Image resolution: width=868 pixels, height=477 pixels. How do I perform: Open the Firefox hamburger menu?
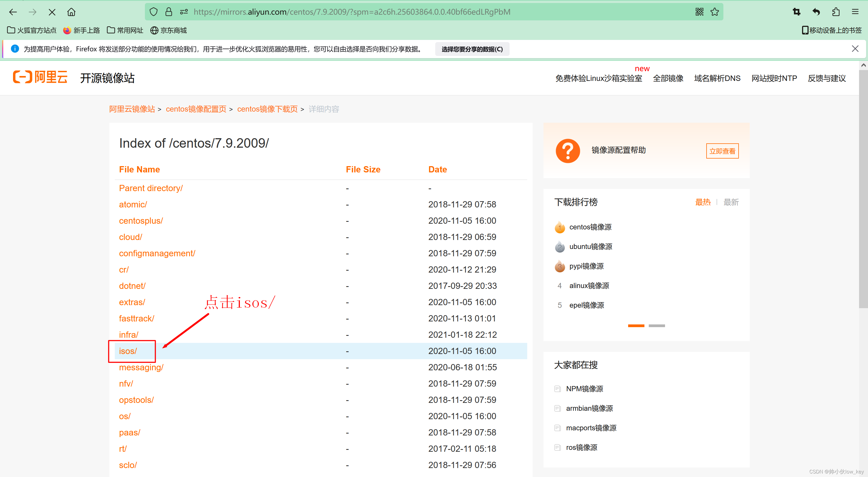tap(855, 12)
